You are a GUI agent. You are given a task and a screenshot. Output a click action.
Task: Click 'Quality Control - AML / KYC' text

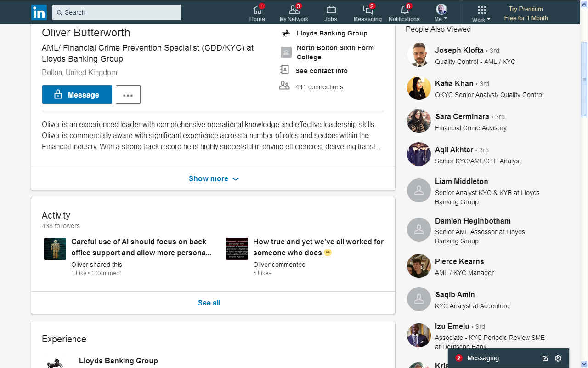[x=475, y=62]
